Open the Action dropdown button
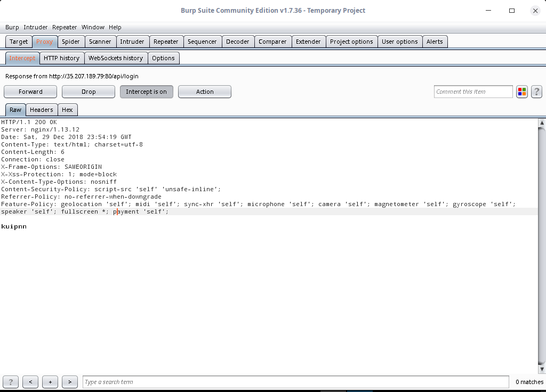Image resolution: width=546 pixels, height=392 pixels. 205,92
